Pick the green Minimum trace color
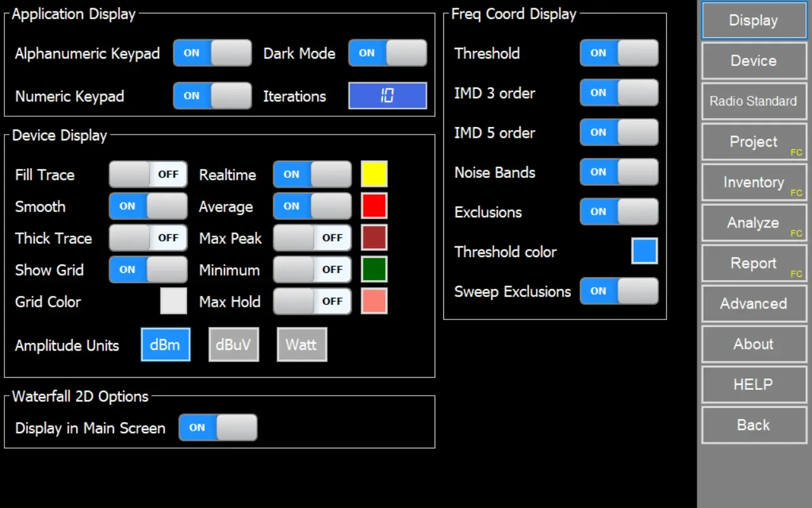The image size is (812, 508). (374, 270)
